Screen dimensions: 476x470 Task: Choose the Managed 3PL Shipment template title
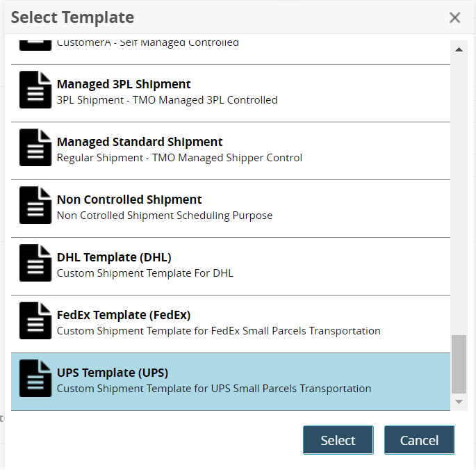coord(124,84)
